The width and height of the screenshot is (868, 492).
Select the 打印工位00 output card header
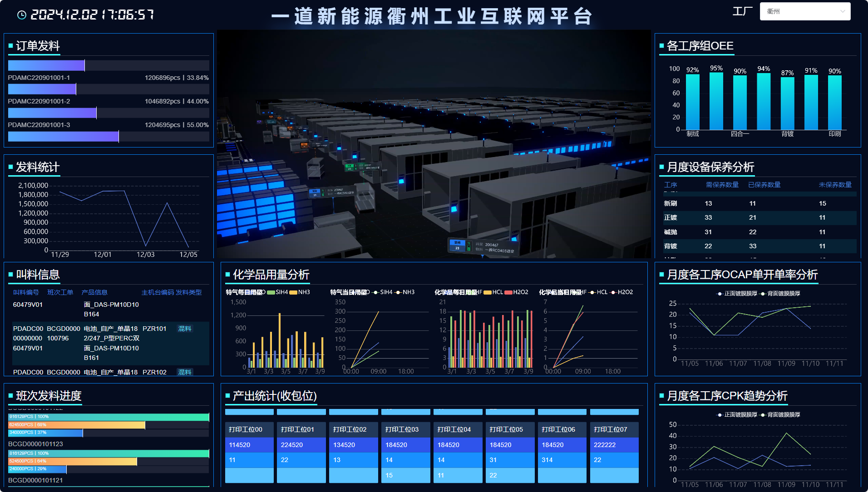click(x=249, y=429)
